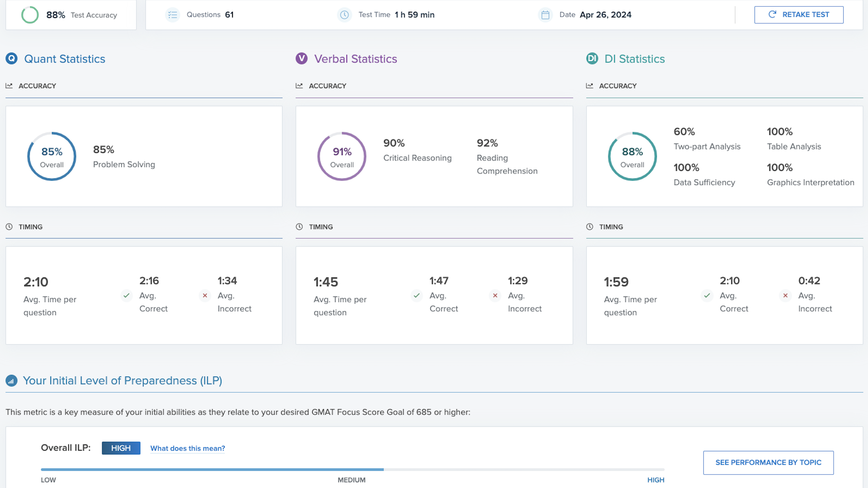Click the Date calendar icon
868x488 pixels.
tap(545, 15)
